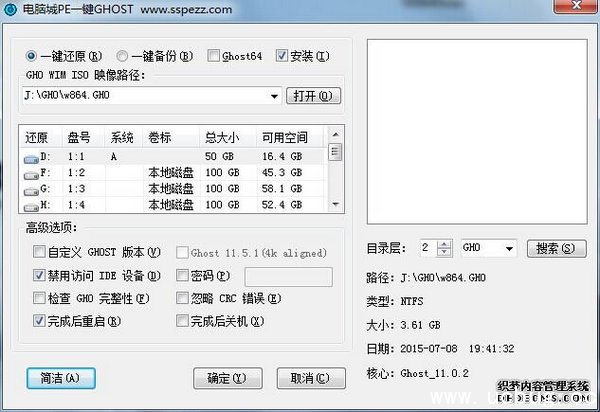The height and width of the screenshot is (412, 600).
Task: Open the GHO file type dropdown
Action: (509, 247)
